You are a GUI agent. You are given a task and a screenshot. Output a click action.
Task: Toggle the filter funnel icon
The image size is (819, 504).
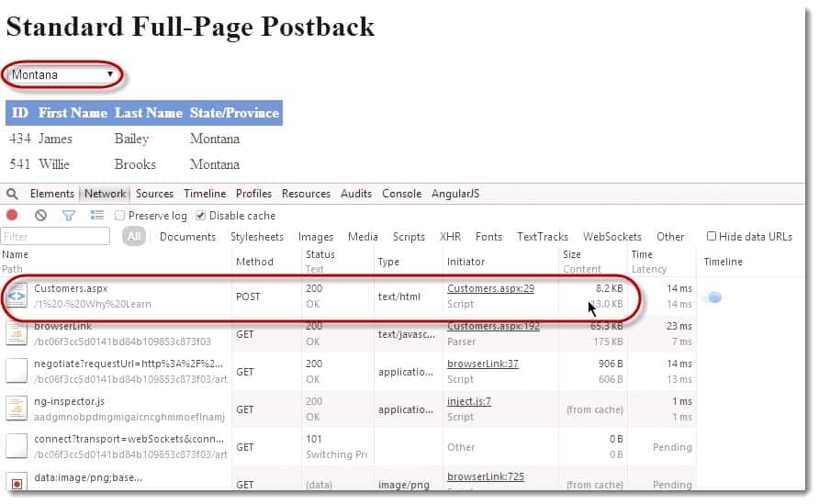click(69, 215)
